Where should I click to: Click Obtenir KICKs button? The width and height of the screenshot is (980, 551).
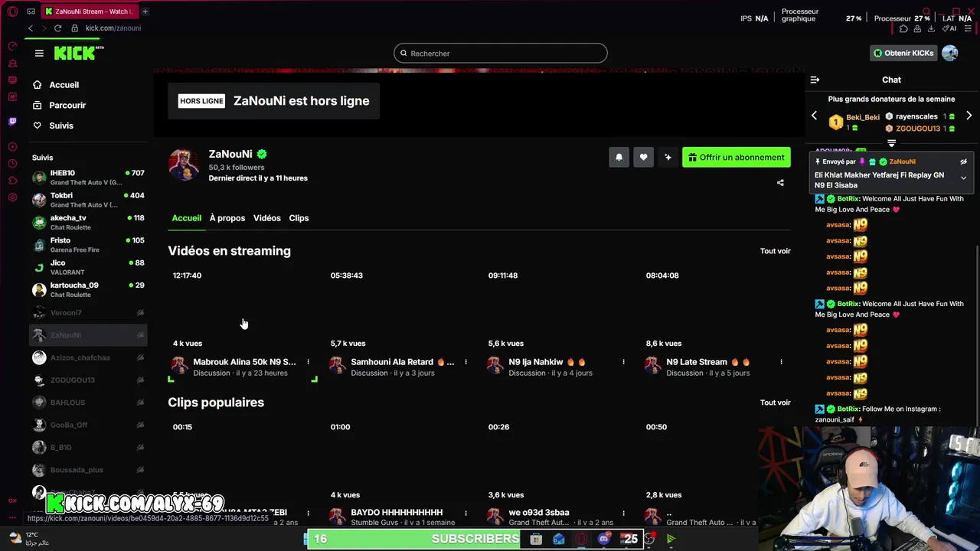[x=903, y=53]
